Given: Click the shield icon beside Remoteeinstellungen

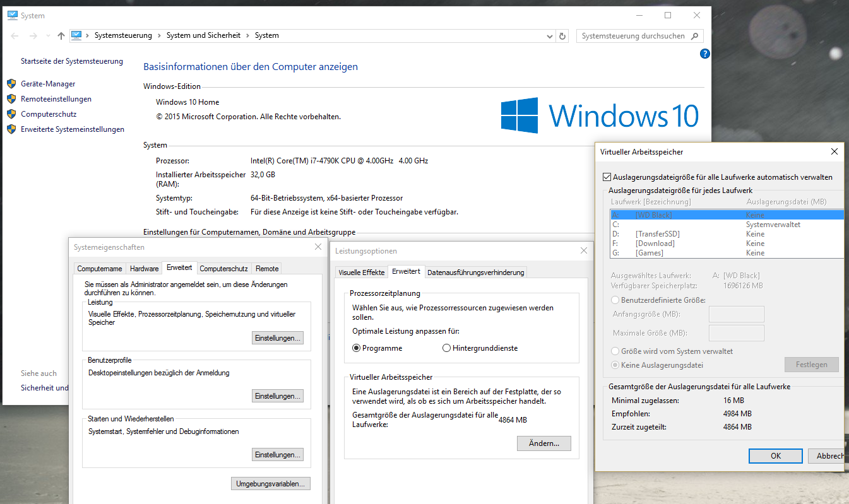Looking at the screenshot, I should (11, 98).
